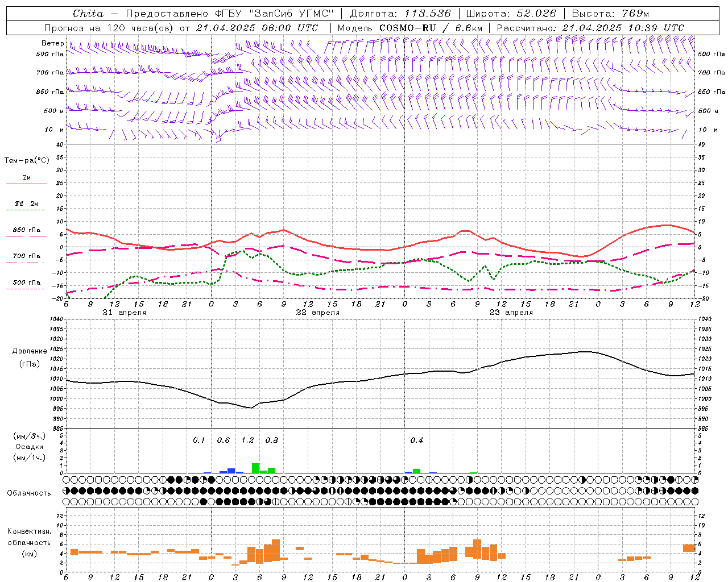
Task: Click the "Модель COSMO-RU / 6.6км" text
Action: [410, 28]
